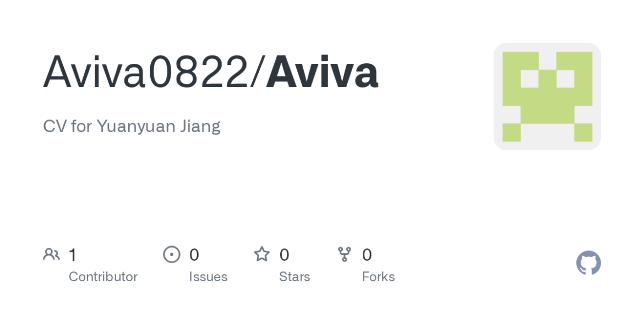Select the Issues label

pyautogui.click(x=208, y=276)
